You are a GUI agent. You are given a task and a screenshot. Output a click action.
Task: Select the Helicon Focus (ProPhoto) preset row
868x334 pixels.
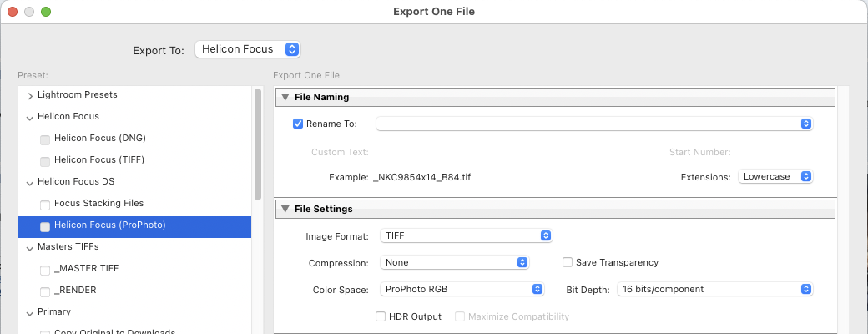[134, 227]
